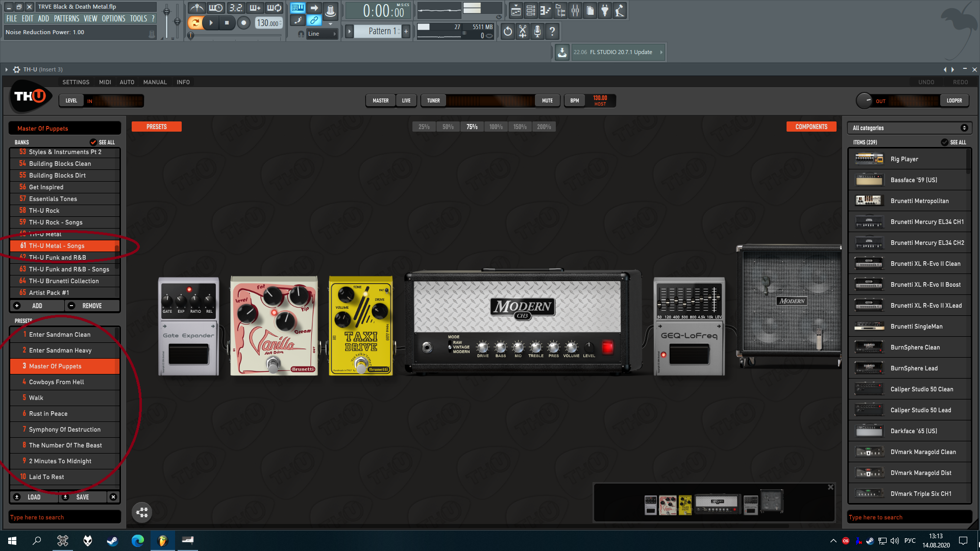This screenshot has width=980, height=551.
Task: Open the plugin database plug icon
Action: pos(605,11)
